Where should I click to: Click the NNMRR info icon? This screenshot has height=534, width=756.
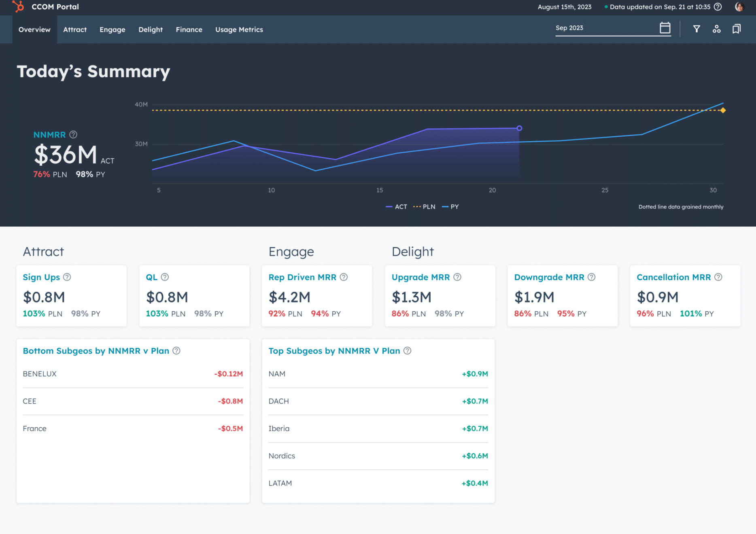(74, 135)
